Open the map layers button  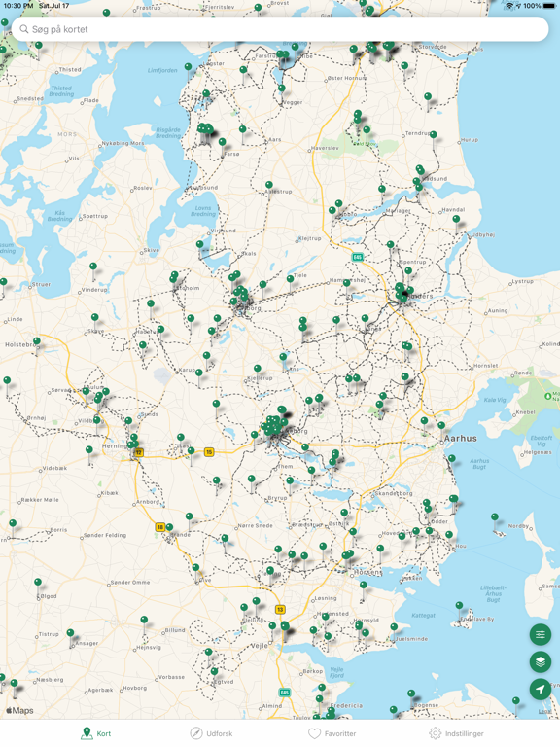[x=540, y=661]
